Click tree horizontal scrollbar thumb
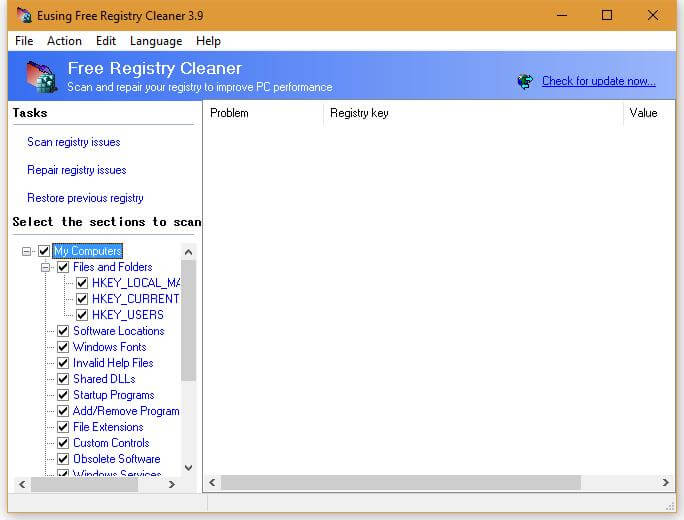 [x=84, y=484]
